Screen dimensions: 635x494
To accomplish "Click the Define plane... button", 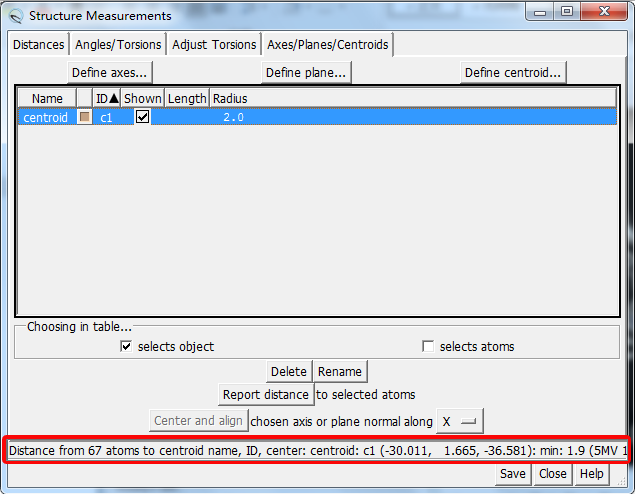I will tap(308, 73).
